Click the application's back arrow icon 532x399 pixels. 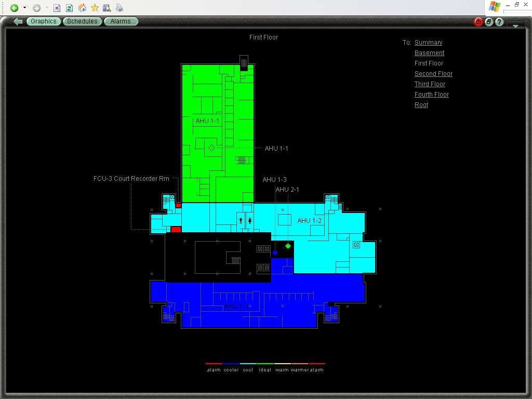tap(18, 21)
